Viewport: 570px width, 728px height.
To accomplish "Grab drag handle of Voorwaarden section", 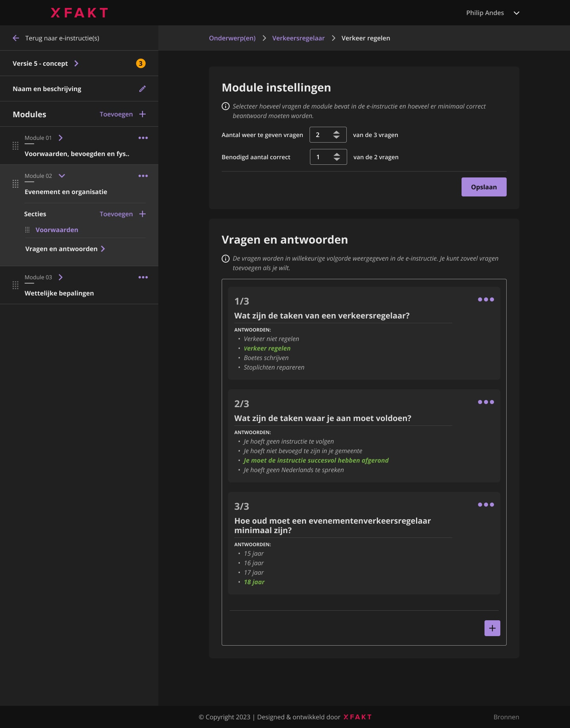I will (27, 230).
